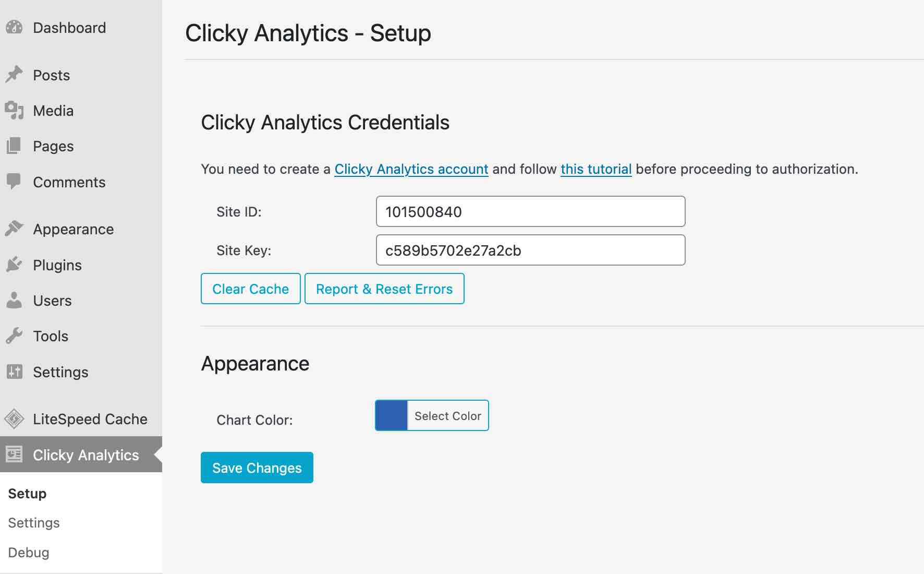Click the Tools wrench icon
This screenshot has width=924, height=574.
tap(14, 336)
